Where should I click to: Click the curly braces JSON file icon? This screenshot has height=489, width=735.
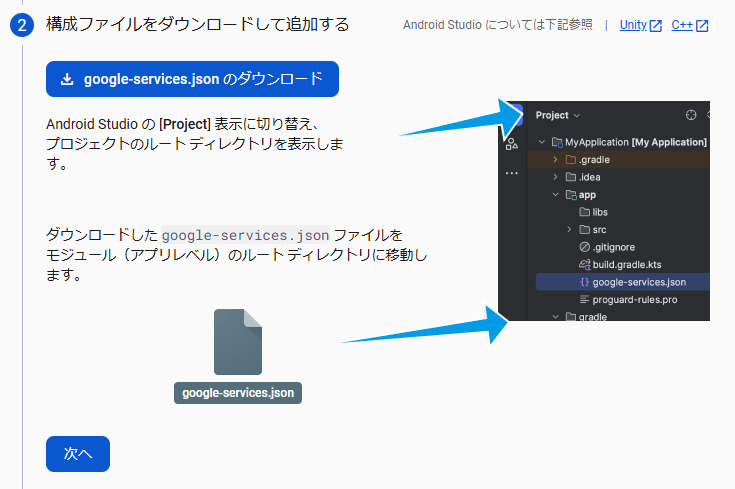[585, 282]
